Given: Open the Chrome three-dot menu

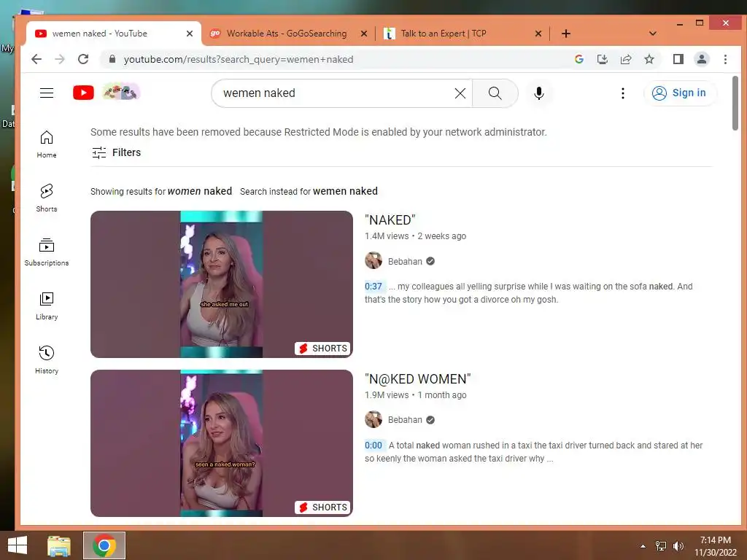Looking at the screenshot, I should click(725, 59).
